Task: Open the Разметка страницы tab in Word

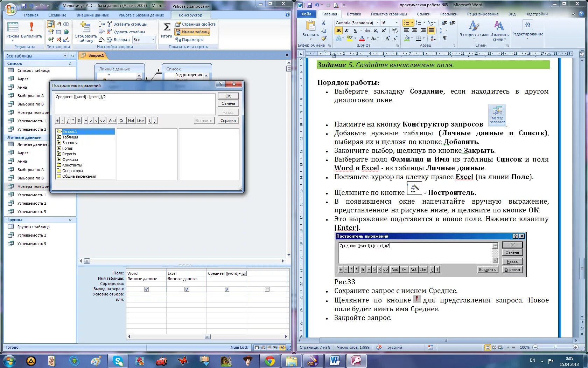Action: coord(389,14)
